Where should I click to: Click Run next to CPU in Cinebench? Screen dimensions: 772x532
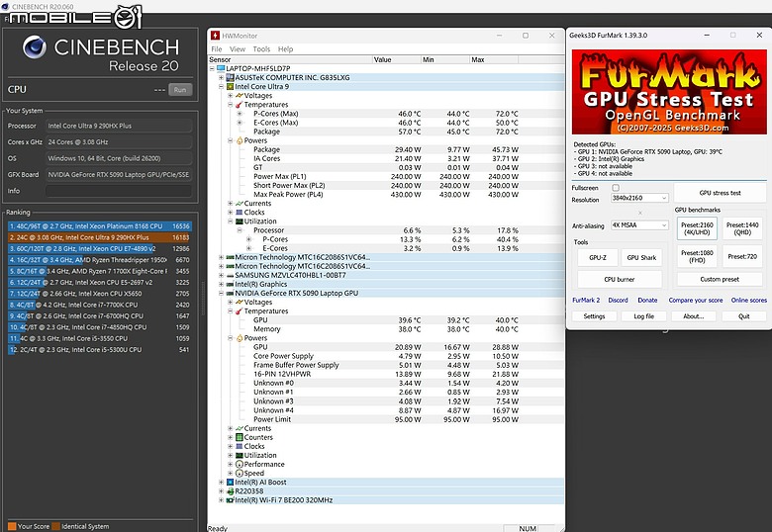(x=180, y=90)
